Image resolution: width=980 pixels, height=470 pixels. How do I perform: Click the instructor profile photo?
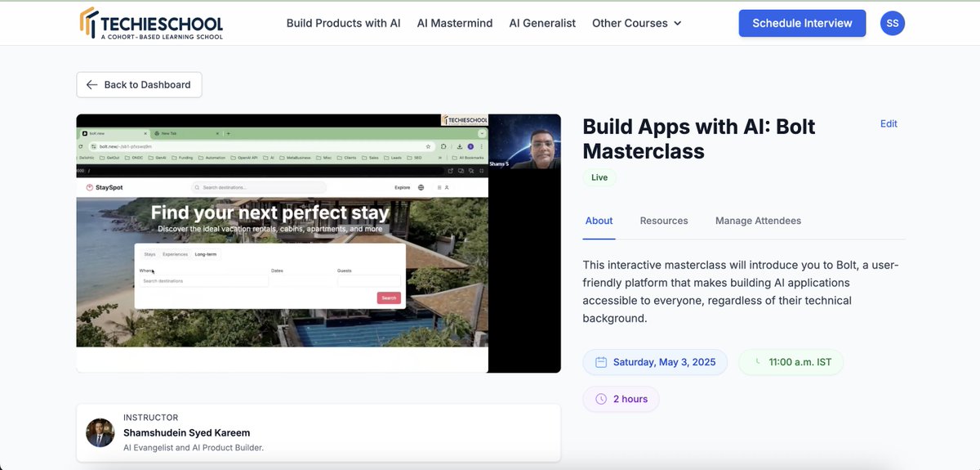pos(100,432)
